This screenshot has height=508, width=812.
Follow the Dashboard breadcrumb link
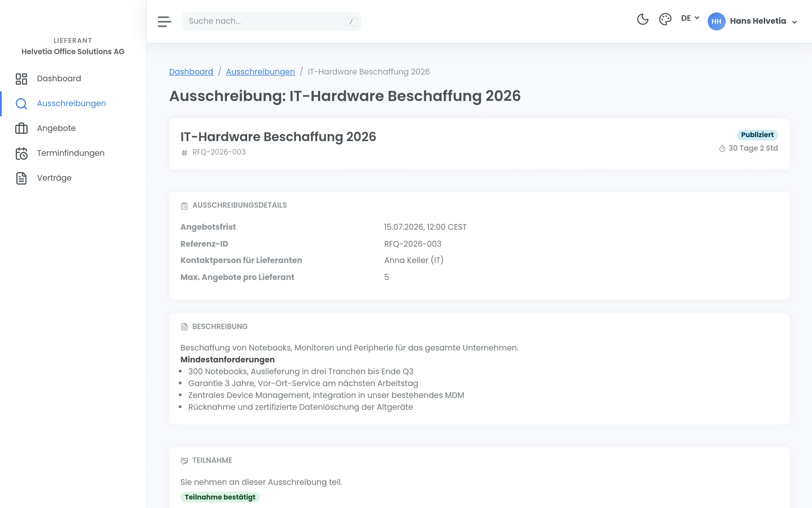[x=191, y=72]
